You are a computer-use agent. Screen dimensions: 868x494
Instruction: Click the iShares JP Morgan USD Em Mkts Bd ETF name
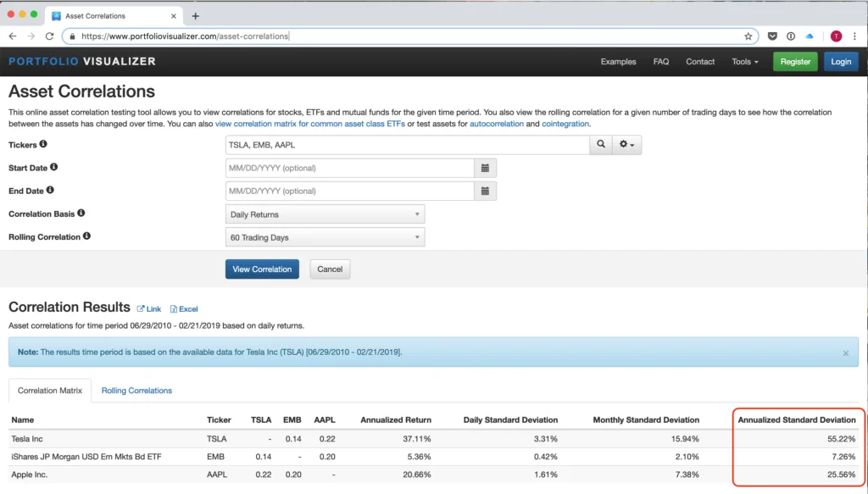click(x=86, y=457)
